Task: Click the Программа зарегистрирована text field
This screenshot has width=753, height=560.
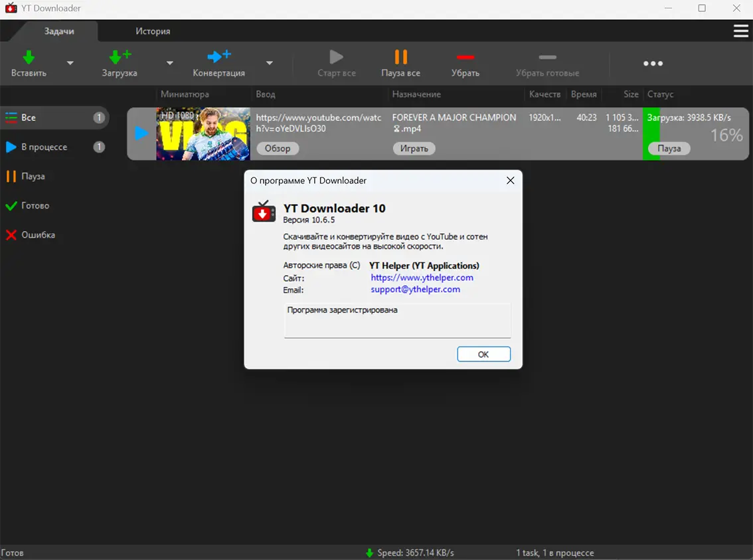Action: (397, 320)
